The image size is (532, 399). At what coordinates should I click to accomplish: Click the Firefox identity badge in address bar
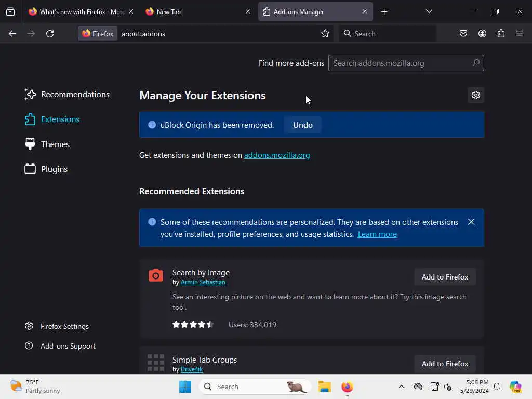point(98,34)
